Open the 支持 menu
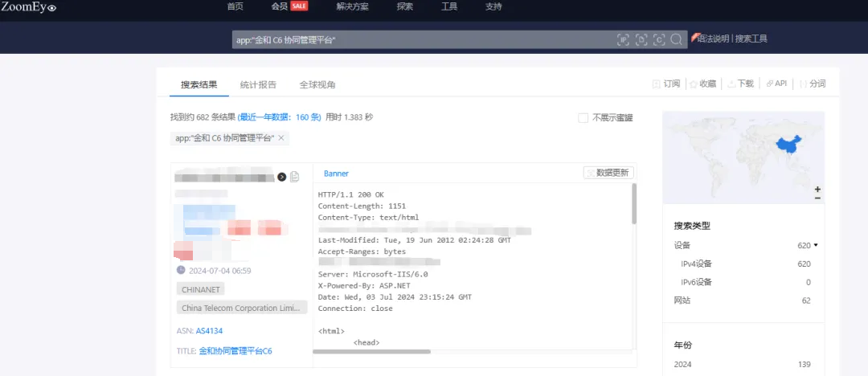This screenshot has height=376, width=868. click(493, 6)
